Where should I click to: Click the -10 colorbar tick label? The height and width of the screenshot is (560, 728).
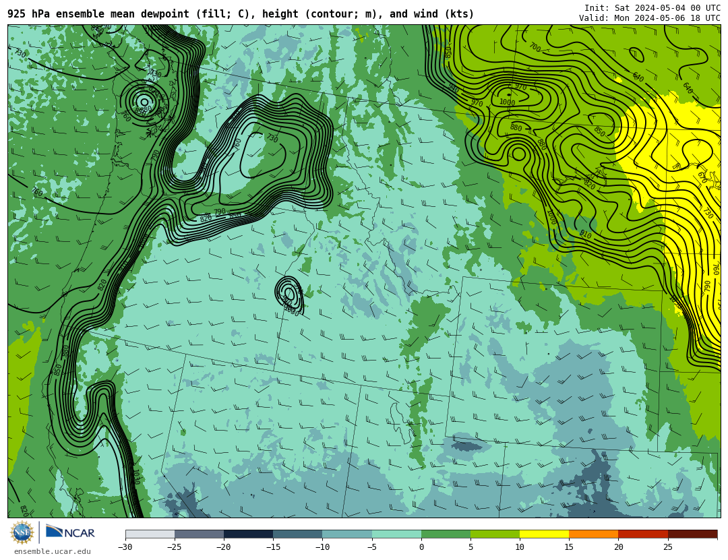coord(322,547)
